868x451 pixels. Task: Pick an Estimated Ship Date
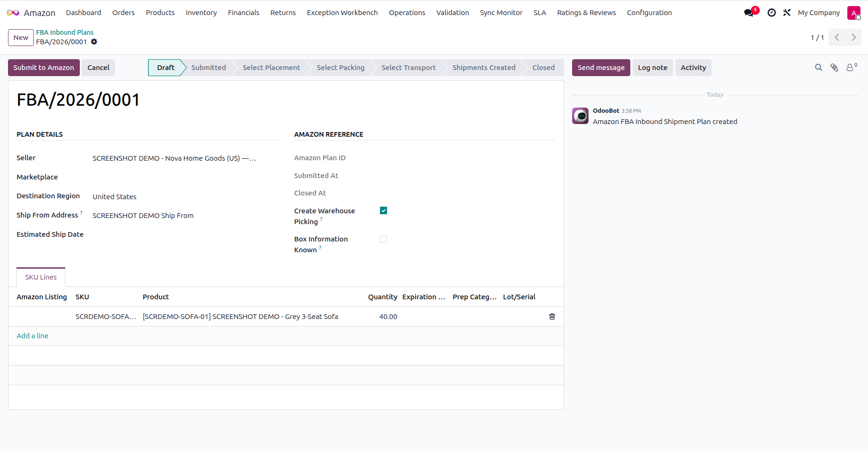pyautogui.click(x=184, y=235)
